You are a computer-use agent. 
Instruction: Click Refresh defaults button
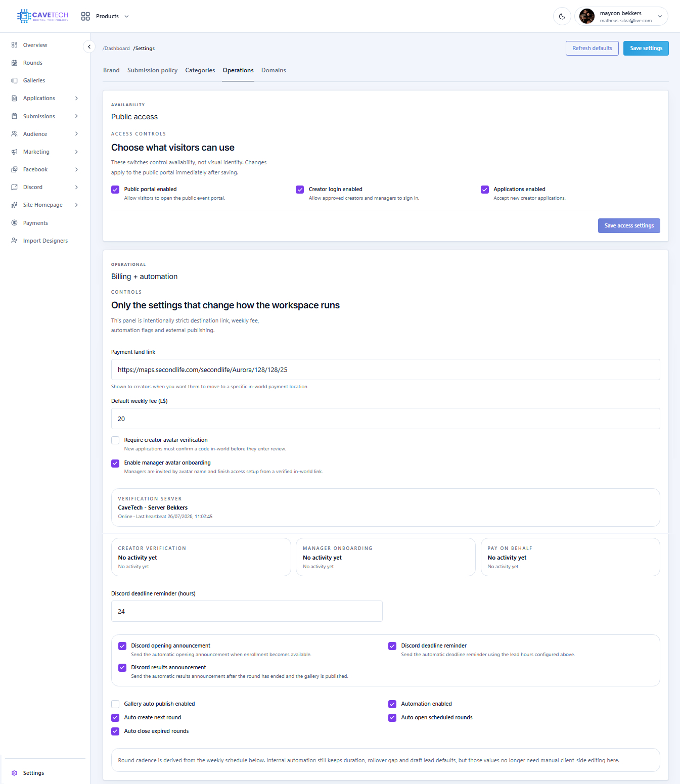tap(592, 48)
